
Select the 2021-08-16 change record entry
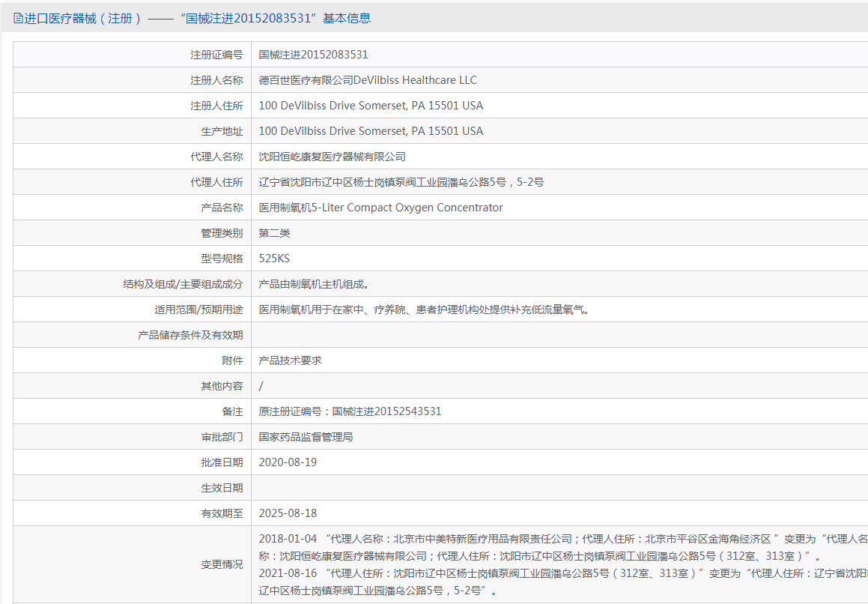563,582
